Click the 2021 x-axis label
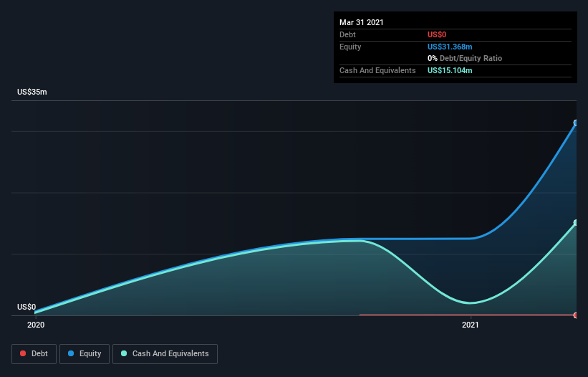This screenshot has height=377, width=588. pos(471,325)
